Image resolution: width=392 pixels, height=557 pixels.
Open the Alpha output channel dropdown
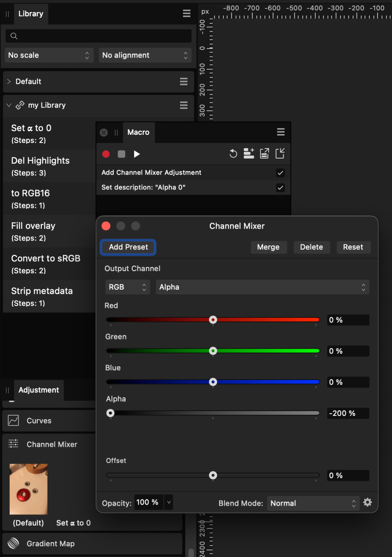(x=262, y=287)
